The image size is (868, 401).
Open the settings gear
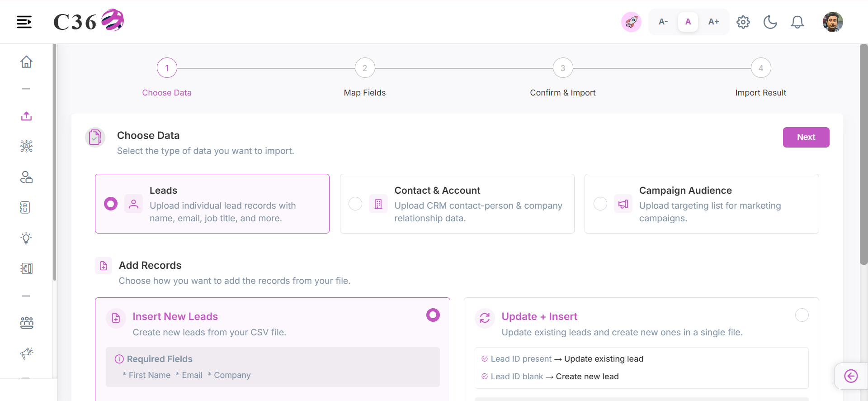[x=743, y=22]
